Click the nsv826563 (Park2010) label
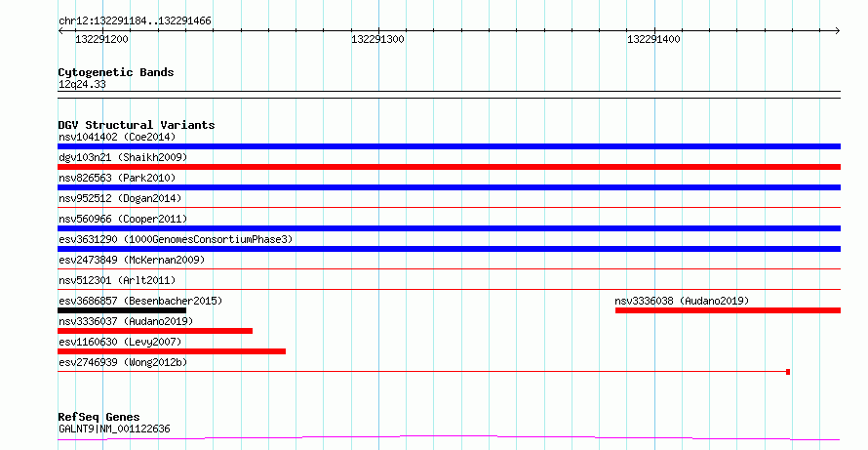Viewport: 868px width, 450px height. click(117, 178)
